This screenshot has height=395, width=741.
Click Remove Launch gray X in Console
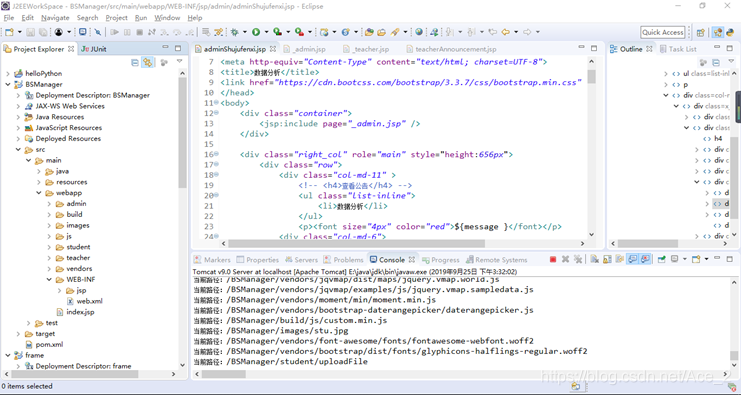(x=566, y=259)
